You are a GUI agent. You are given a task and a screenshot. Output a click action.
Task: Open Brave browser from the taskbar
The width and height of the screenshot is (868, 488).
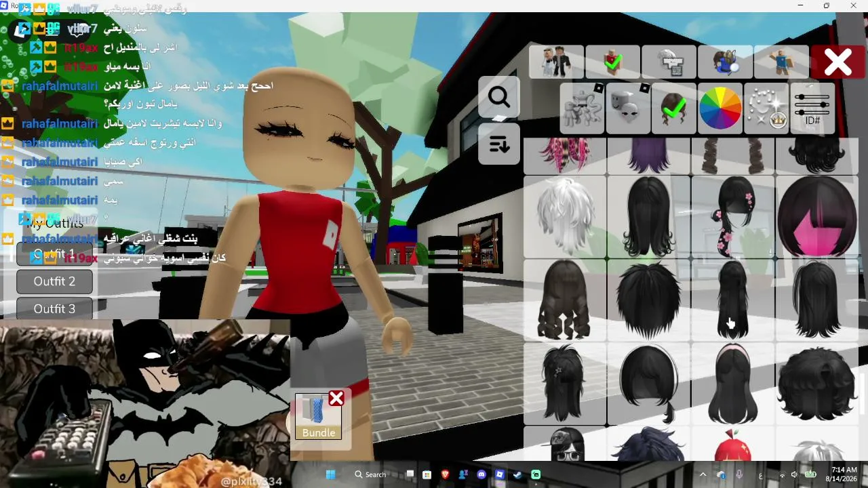(446, 474)
